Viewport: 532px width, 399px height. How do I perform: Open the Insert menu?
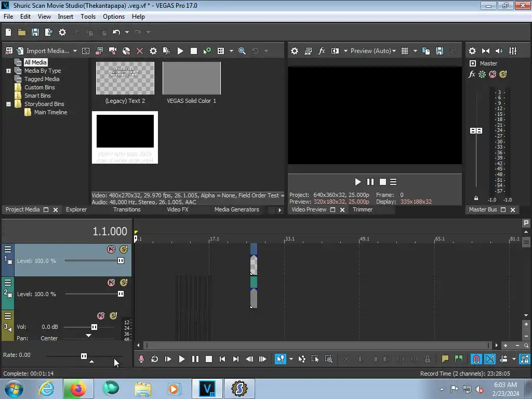(65, 17)
